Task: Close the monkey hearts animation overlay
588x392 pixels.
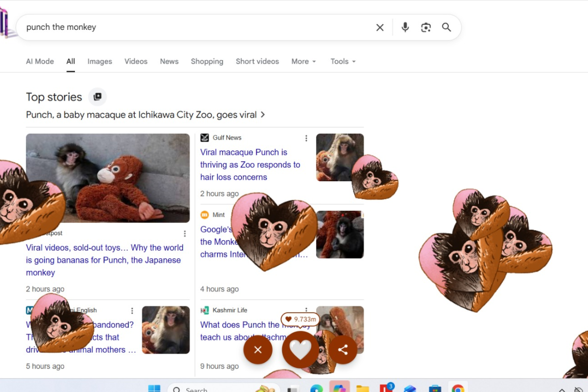Action: [258, 350]
